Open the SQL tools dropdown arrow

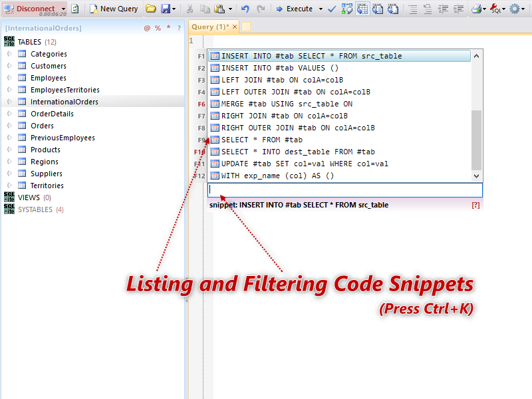(x=503, y=9)
